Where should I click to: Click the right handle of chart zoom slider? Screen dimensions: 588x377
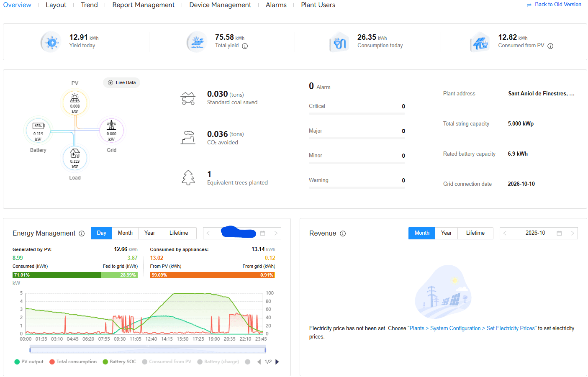[x=265, y=349]
